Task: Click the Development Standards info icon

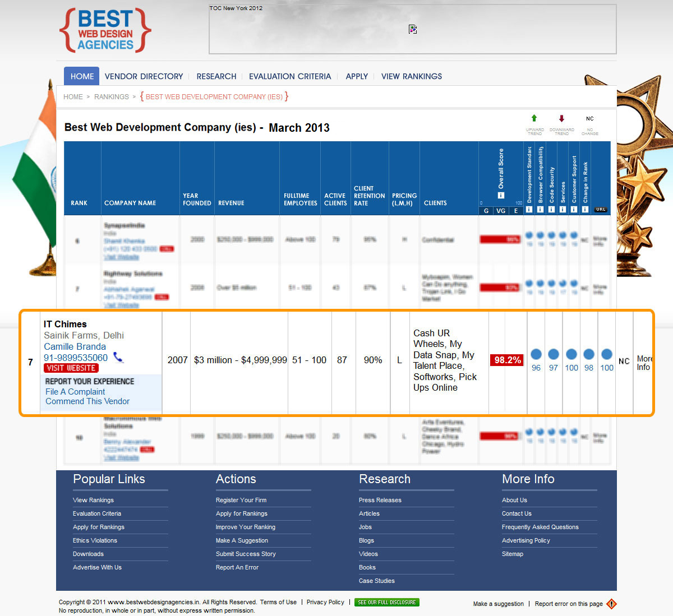Action: [529, 209]
